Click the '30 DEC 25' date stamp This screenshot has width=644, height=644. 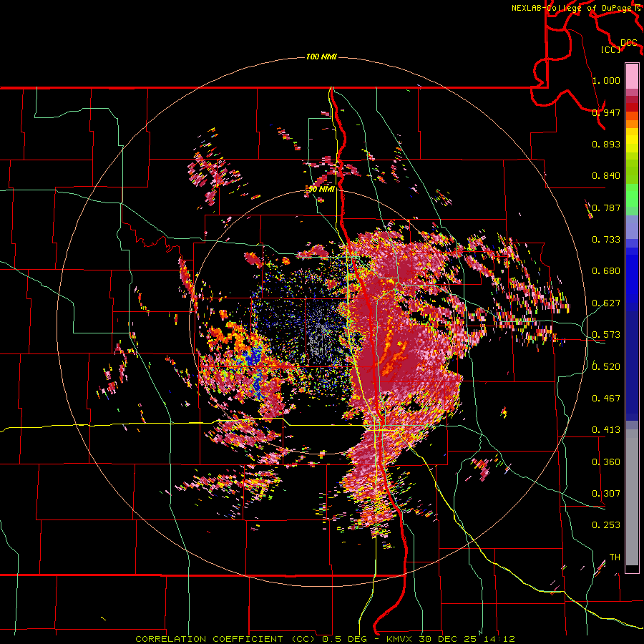(448, 639)
